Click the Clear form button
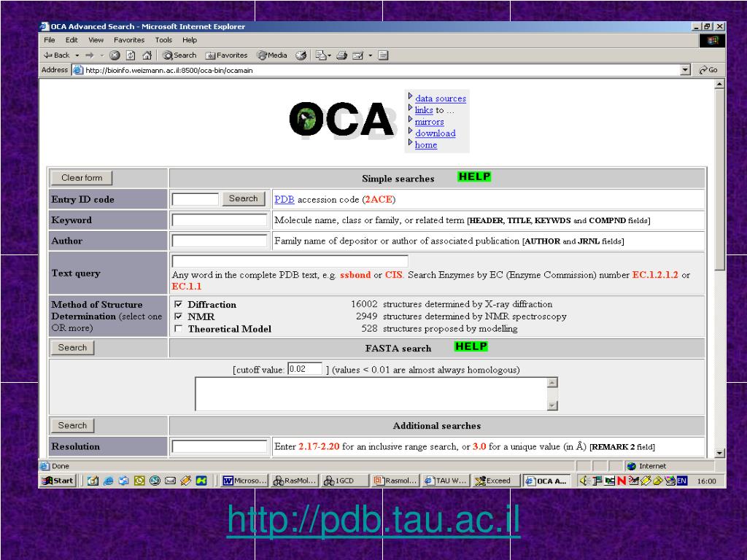Screen dimensions: 747x560 pyautogui.click(x=82, y=178)
